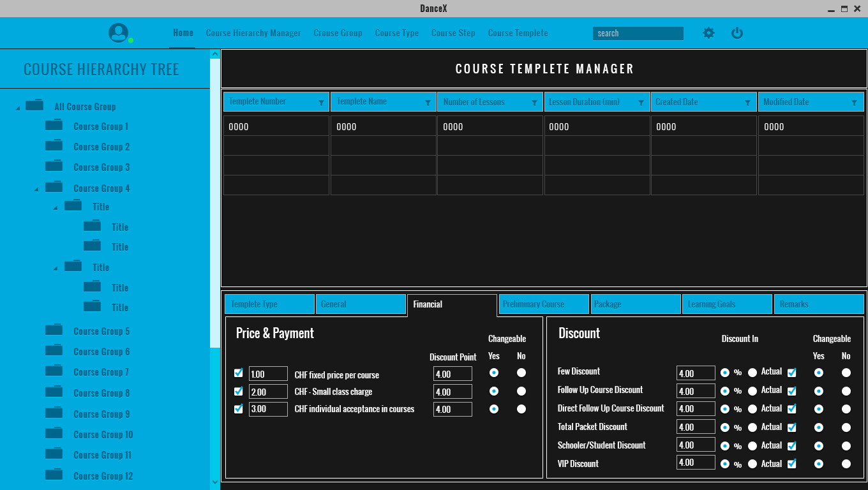
Task: Click the folder icon beside Course Group 7
Action: (54, 371)
